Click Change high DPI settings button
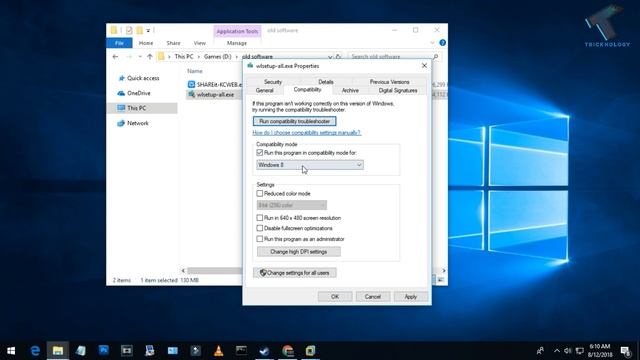Viewport: 640px width, 360px height. [298, 252]
